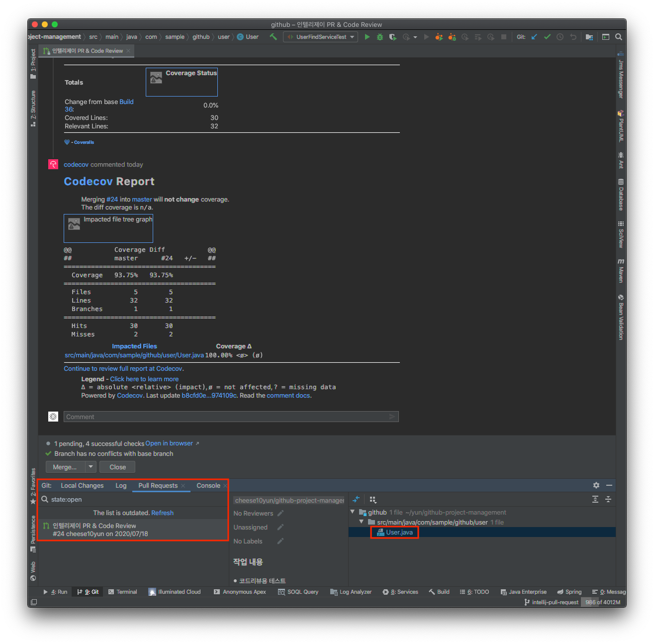The height and width of the screenshot is (644, 654).
Task: Edit reviewers with pencil icon beside No Reviewers
Action: [x=280, y=513]
